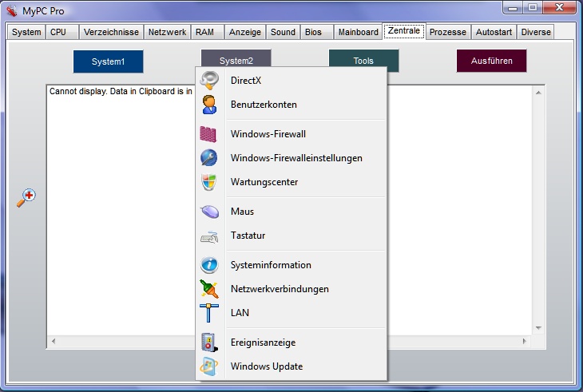Switch to the Autostart tab
583x392 pixels.
[x=494, y=32]
